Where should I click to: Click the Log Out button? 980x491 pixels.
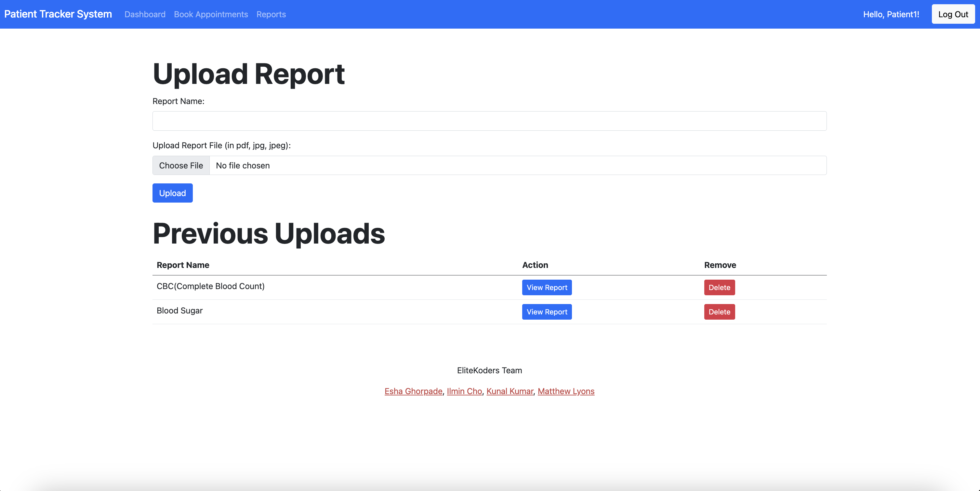pyautogui.click(x=953, y=14)
